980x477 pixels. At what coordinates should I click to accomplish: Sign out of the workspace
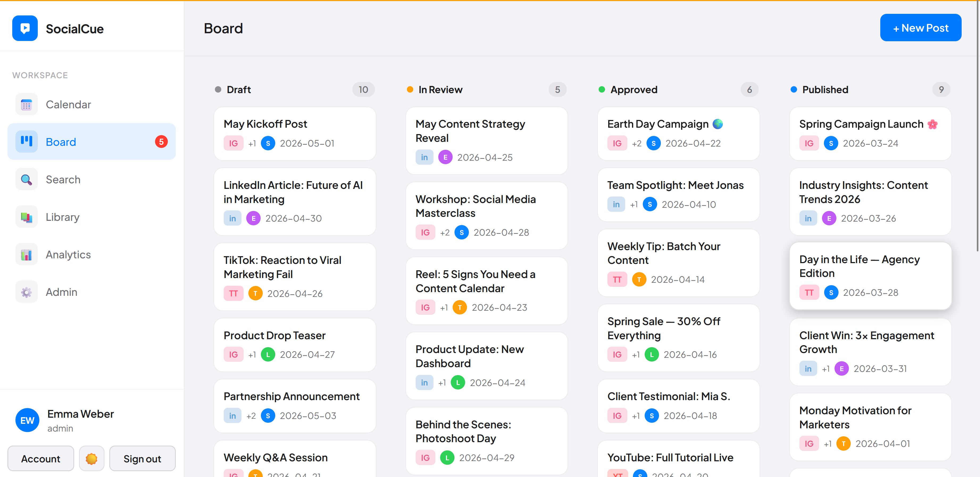(x=142, y=458)
